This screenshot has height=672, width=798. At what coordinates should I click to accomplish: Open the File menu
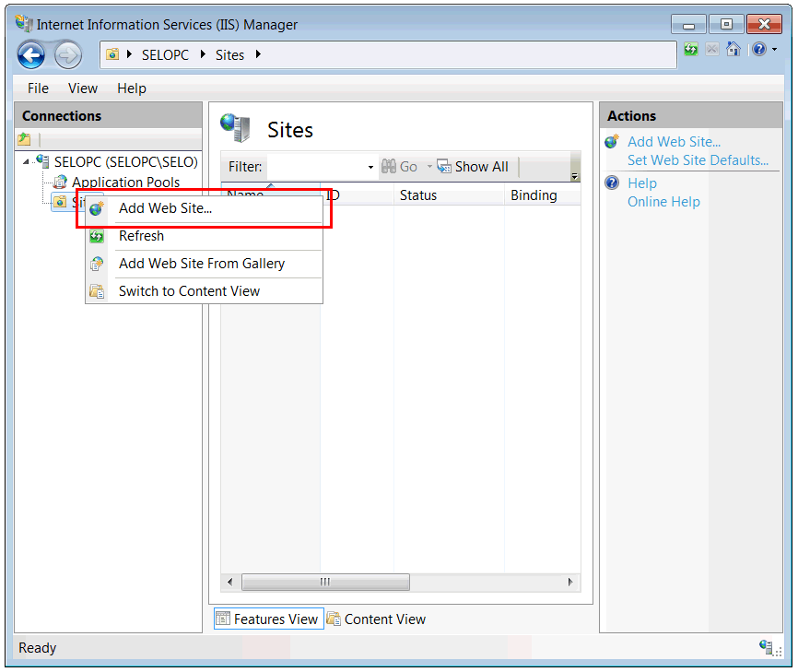(38, 88)
